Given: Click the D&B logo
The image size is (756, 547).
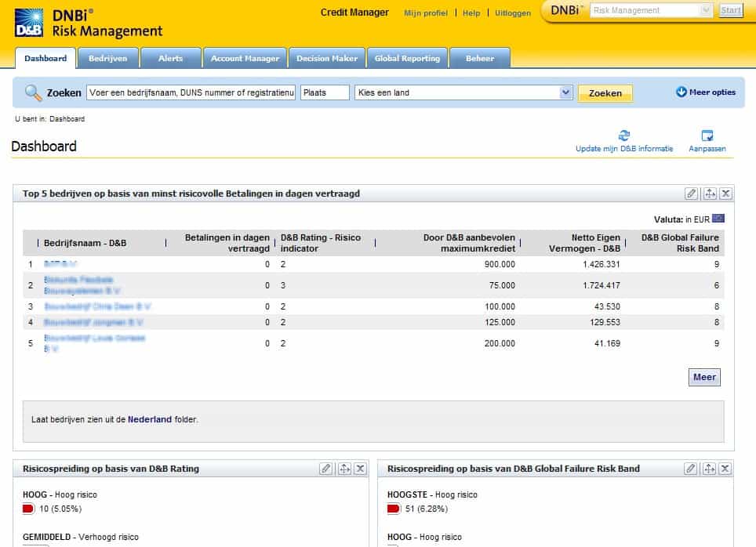Looking at the screenshot, I should 29,23.
